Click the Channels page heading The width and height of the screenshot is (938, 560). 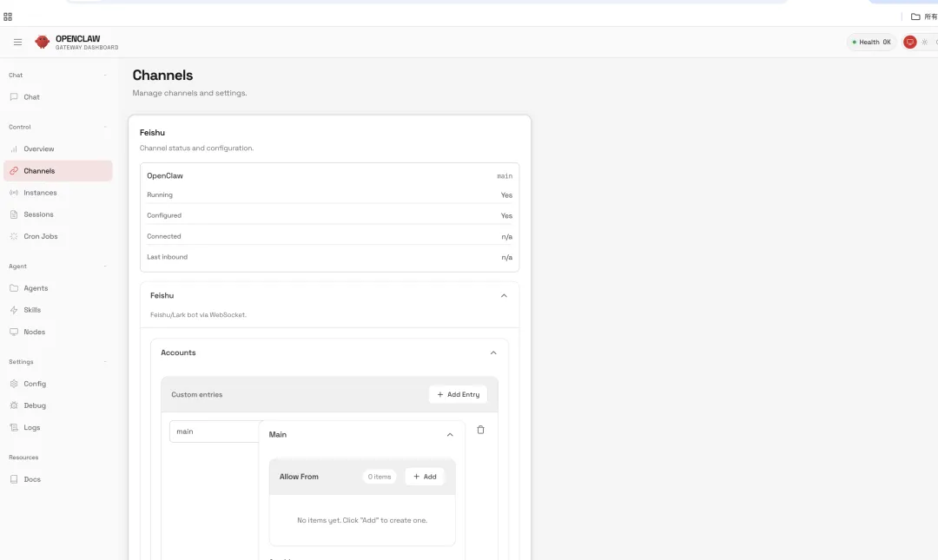162,76
